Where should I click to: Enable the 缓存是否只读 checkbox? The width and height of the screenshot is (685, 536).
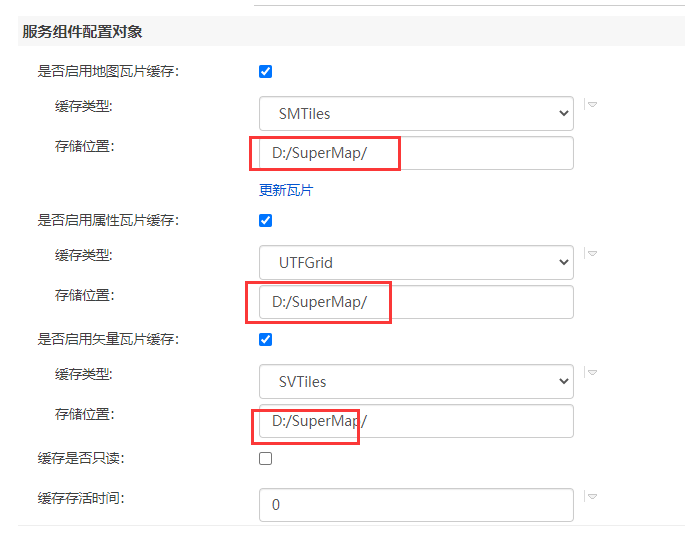pos(265,459)
